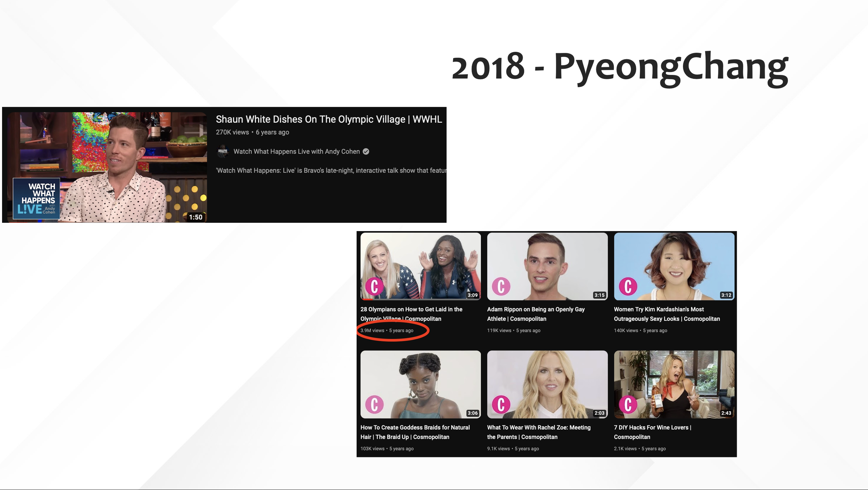Click the Cosmopolitan C logo on Kim Kardashian looks thumbnail
Screen dimensions: 868x490
click(628, 287)
